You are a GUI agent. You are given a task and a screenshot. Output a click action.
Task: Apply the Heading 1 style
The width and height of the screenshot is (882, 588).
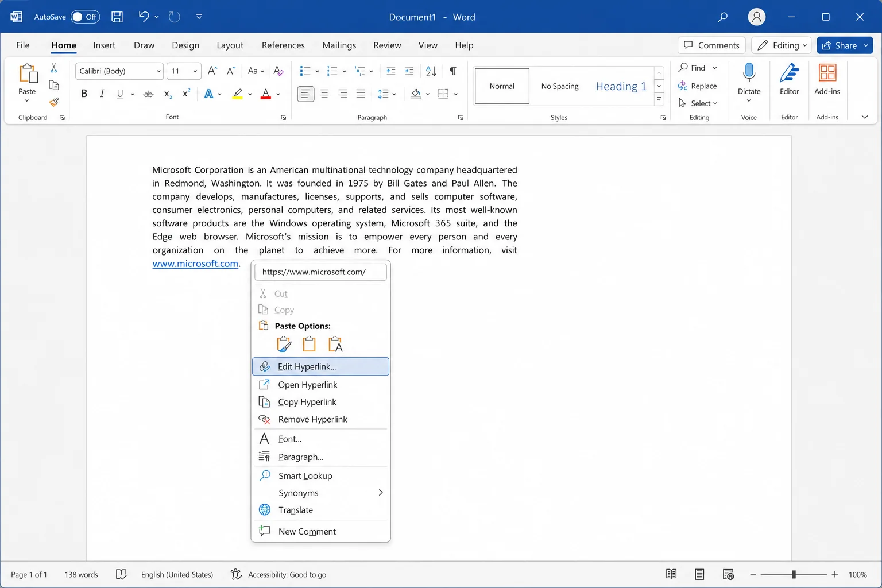(621, 86)
